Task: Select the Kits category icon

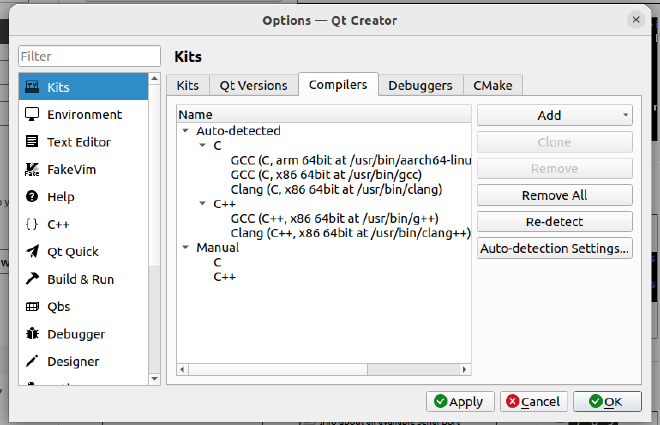Action: [32, 87]
